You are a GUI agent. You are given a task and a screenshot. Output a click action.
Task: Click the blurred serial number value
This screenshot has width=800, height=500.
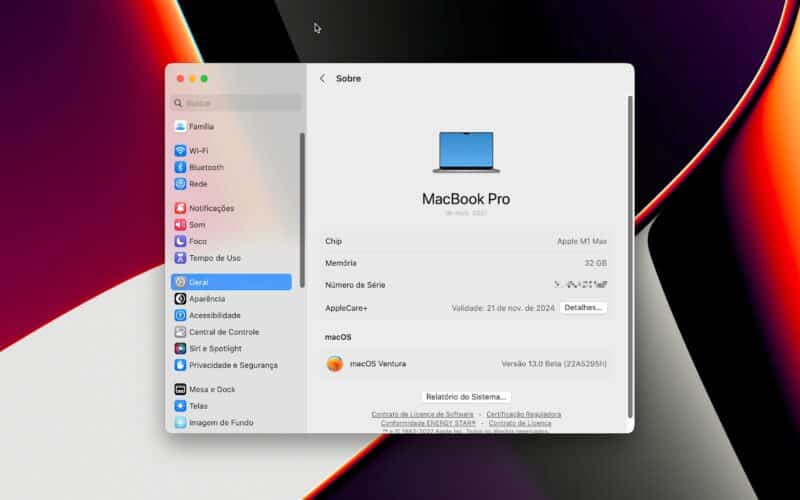(581, 285)
